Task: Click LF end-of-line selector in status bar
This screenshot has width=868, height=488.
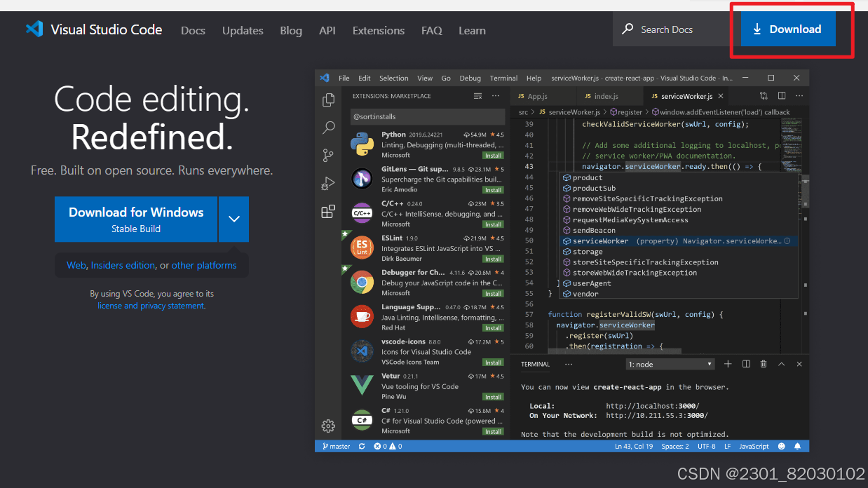Action: [x=727, y=446]
